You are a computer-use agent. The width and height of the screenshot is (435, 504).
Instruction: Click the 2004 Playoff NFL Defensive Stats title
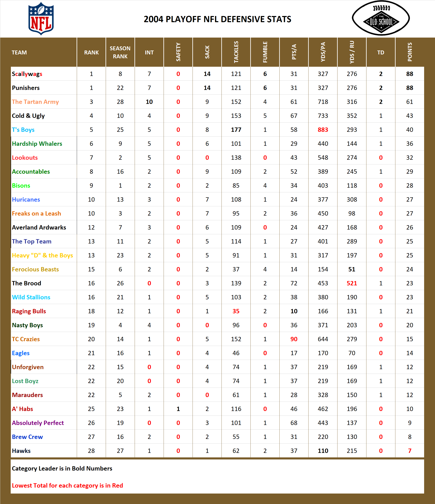[217, 20]
